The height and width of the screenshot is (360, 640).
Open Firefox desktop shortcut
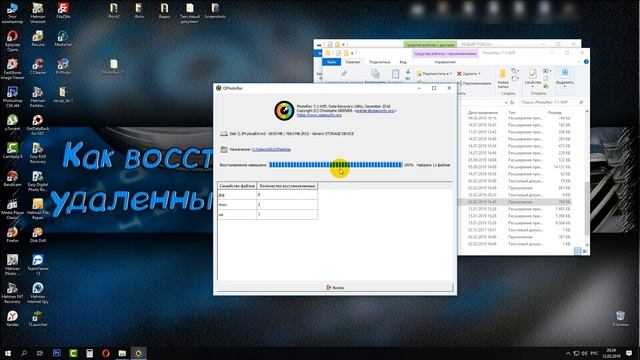click(12, 234)
